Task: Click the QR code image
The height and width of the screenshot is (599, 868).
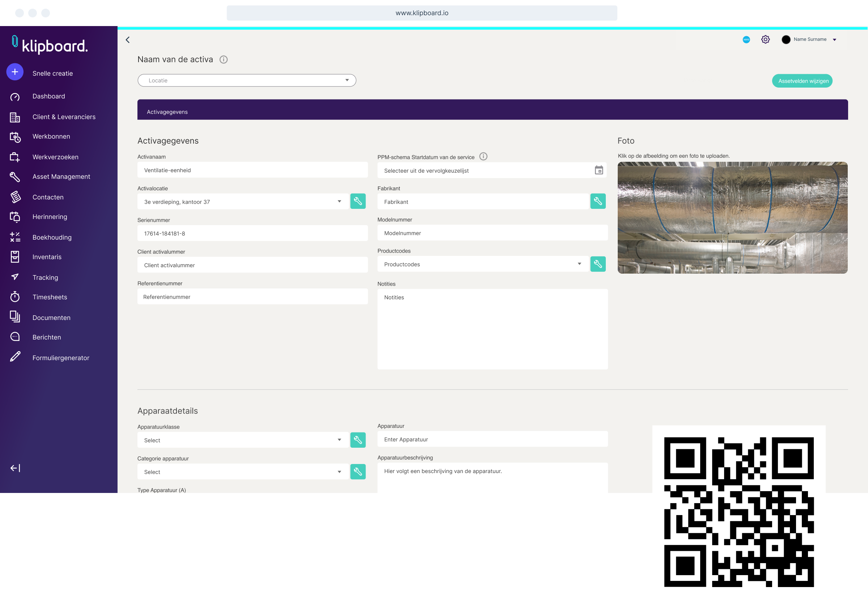Action: click(x=740, y=512)
